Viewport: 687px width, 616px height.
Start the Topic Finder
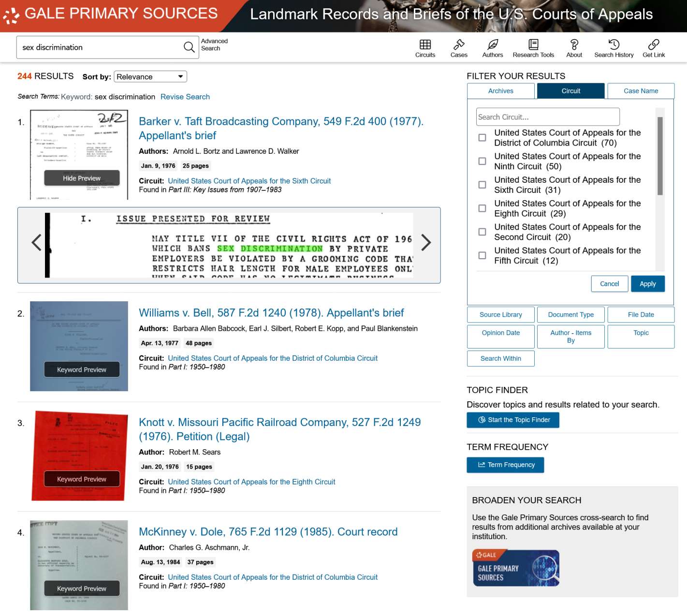pos(512,420)
